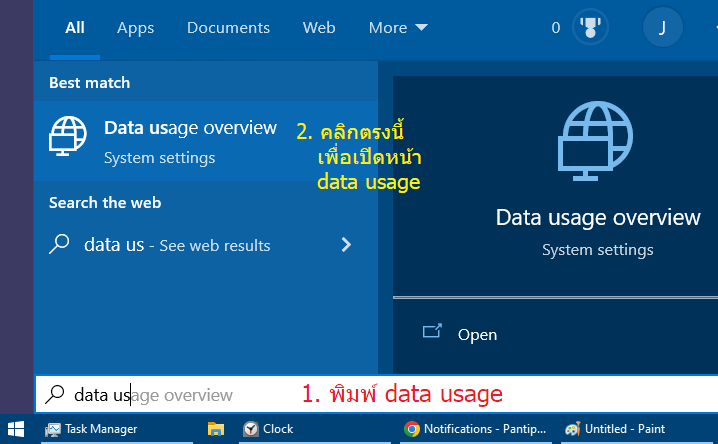Click large globe icon in preview pane
This screenshot has width=718, height=444.
595,141
